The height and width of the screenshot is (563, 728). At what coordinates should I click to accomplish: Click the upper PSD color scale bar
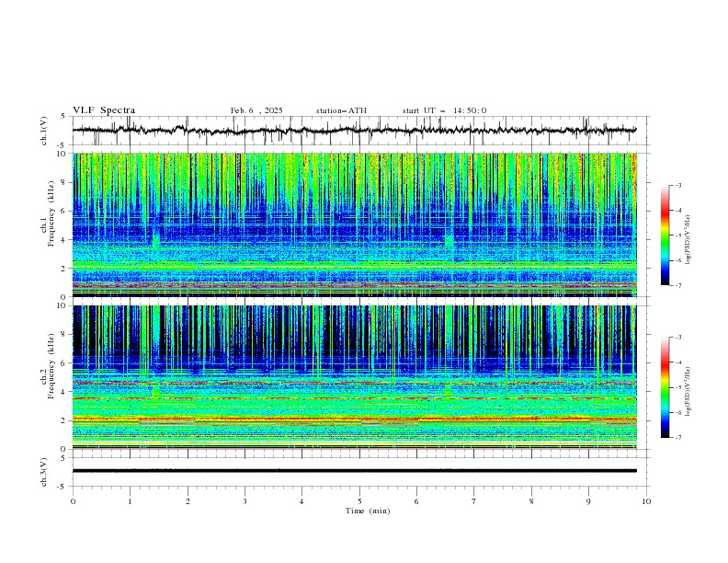665,236
